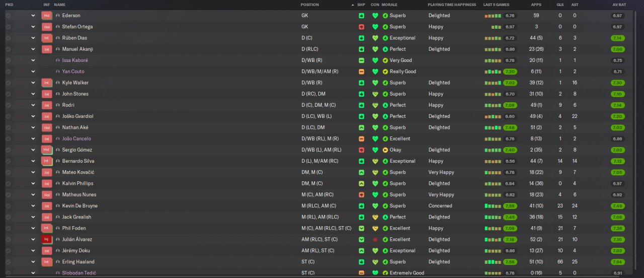Click the person icon beside Jérémy Doku

[58, 250]
